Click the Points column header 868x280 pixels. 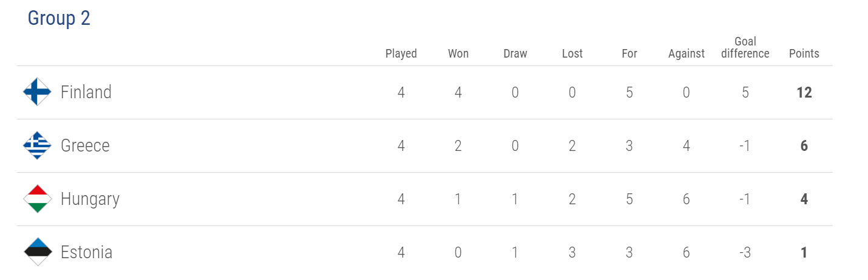click(804, 53)
